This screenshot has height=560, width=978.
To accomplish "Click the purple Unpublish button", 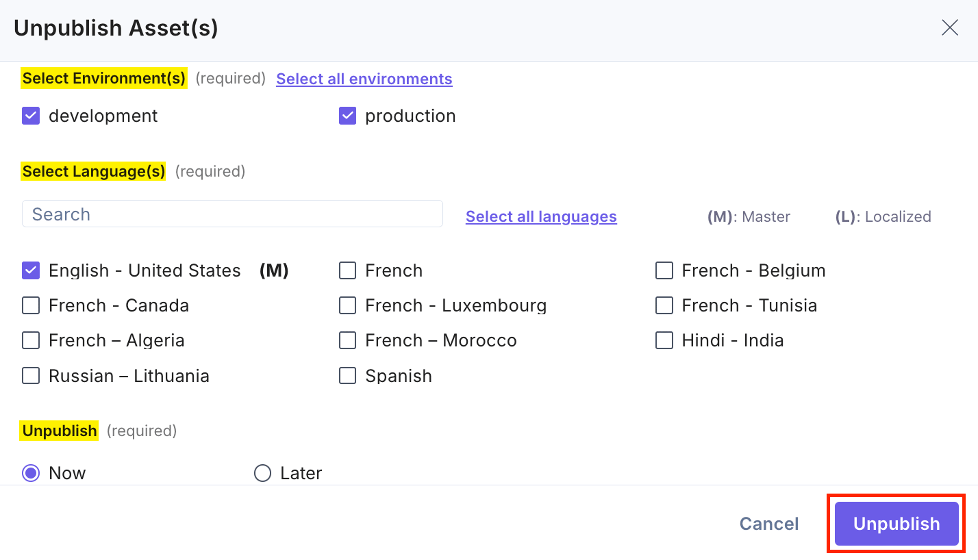I will [896, 524].
